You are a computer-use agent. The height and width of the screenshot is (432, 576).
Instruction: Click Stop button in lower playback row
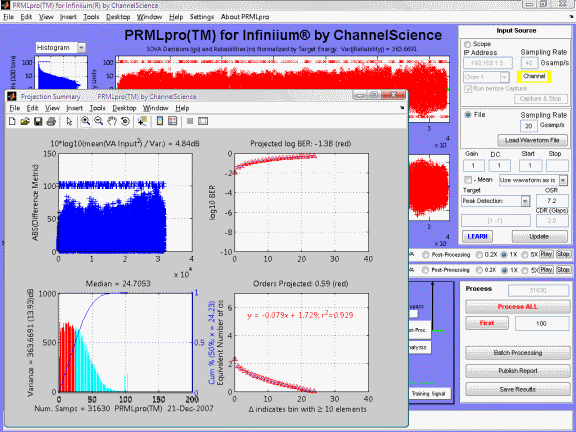563,270
